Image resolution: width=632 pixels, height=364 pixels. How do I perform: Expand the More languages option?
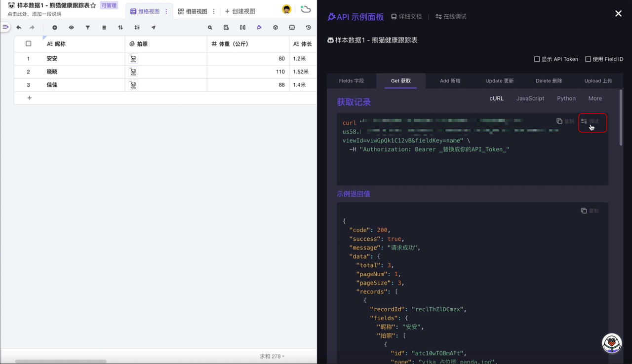pyautogui.click(x=594, y=99)
